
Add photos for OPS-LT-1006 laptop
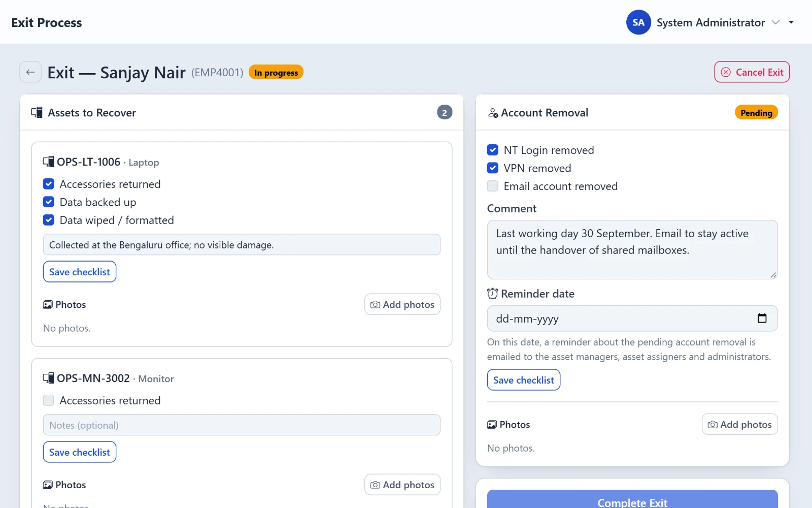click(402, 304)
